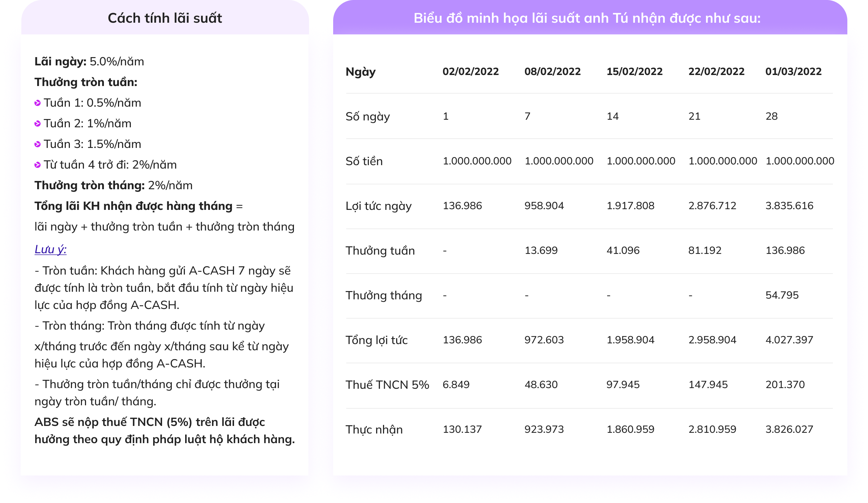Viewport: 868px width, 503px height.
Task: Click the bullet icon beside Tuần 2
Action: (x=38, y=124)
